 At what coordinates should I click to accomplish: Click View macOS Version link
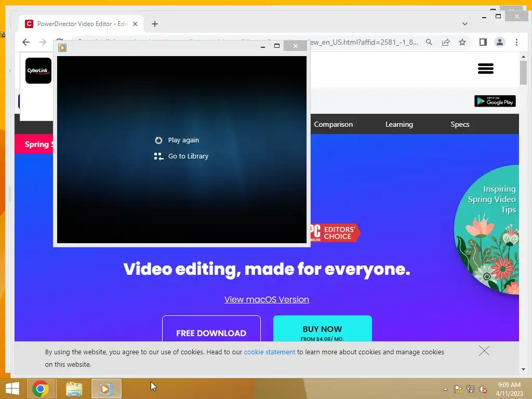[267, 300]
